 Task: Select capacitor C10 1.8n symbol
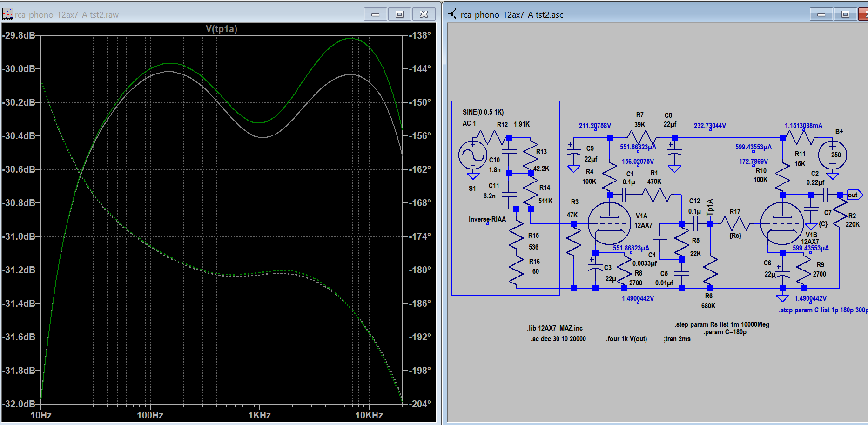click(509, 152)
